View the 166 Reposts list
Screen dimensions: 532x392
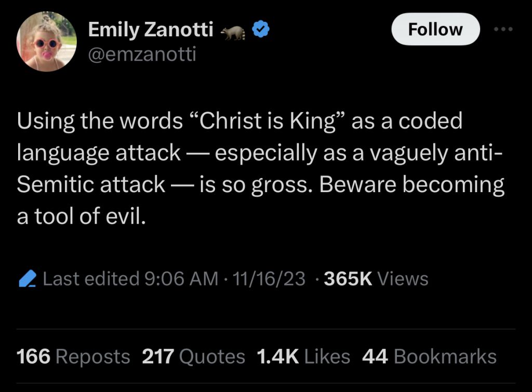click(73, 357)
